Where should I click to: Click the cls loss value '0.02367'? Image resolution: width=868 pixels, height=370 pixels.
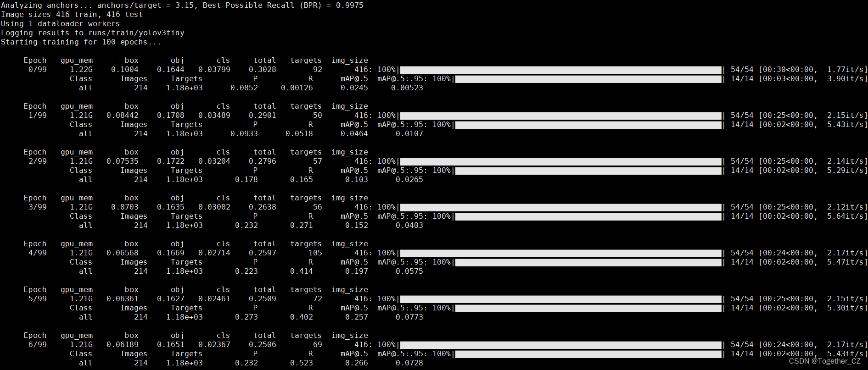214,345
